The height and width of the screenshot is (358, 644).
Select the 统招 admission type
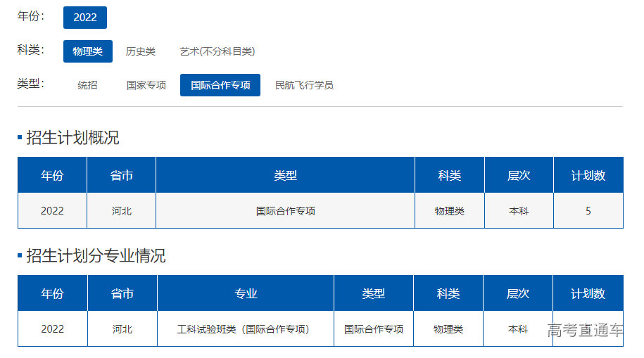tap(87, 85)
